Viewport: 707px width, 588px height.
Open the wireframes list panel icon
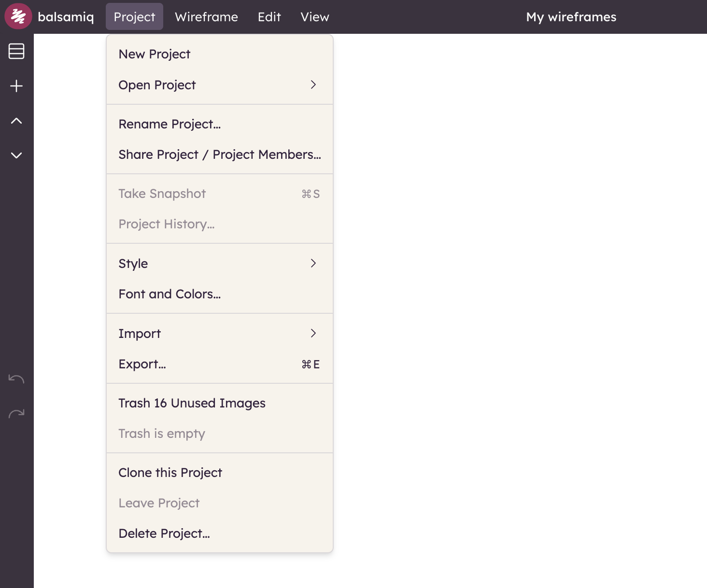click(16, 51)
